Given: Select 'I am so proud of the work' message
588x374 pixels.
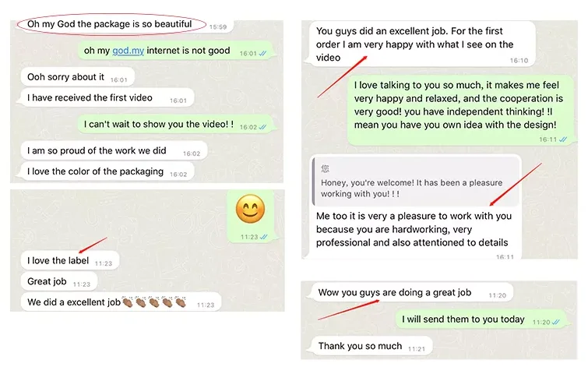Looking at the screenshot, I should tap(114, 150).
